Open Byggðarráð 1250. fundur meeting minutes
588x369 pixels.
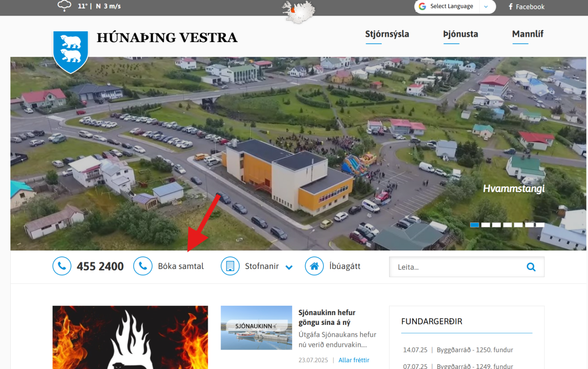tap(474, 350)
